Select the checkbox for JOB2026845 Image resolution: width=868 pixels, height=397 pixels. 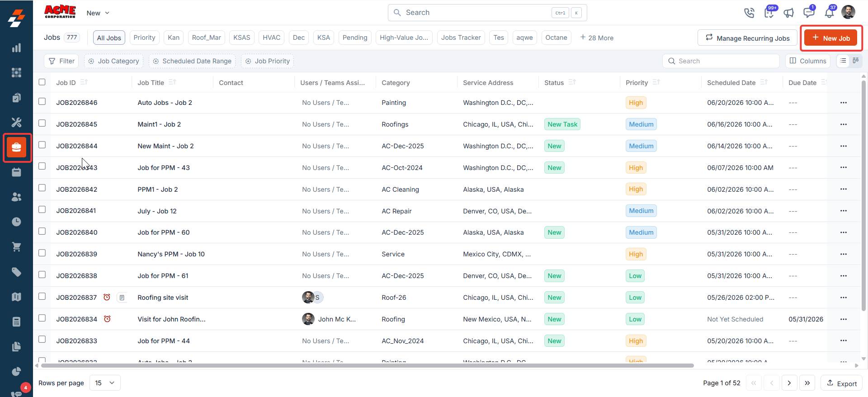42,123
